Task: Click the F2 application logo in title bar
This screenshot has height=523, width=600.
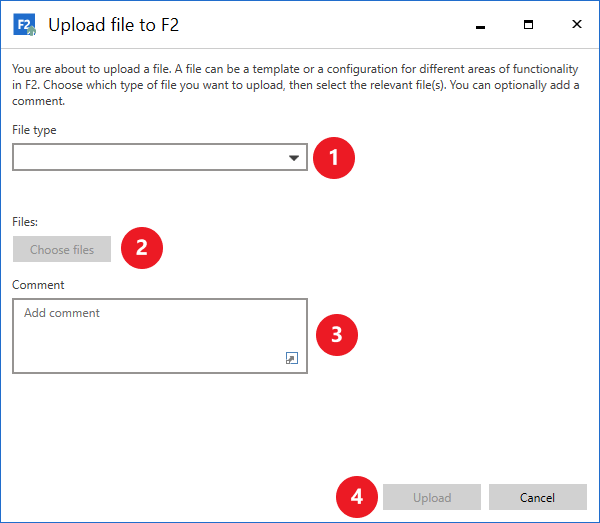Action: click(24, 25)
